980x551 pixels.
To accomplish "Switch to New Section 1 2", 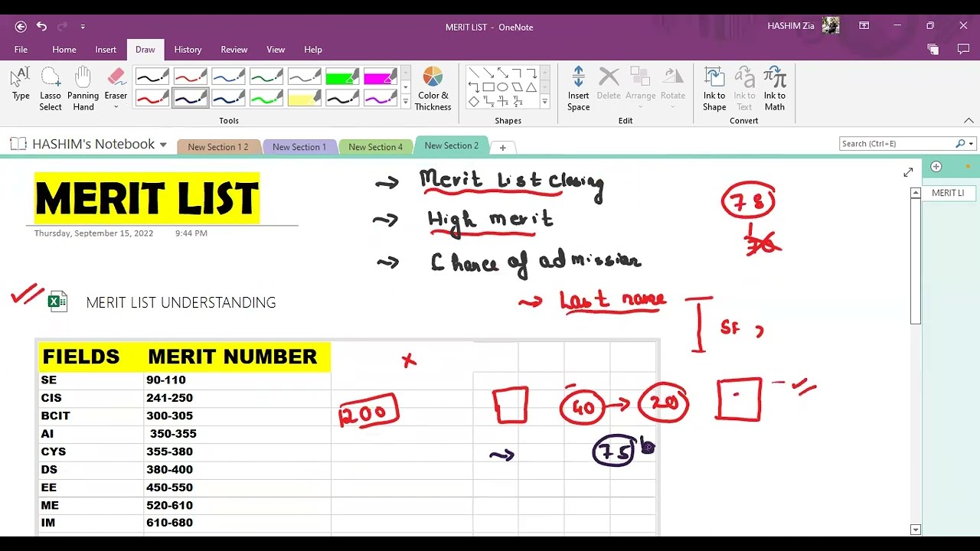I will [218, 147].
